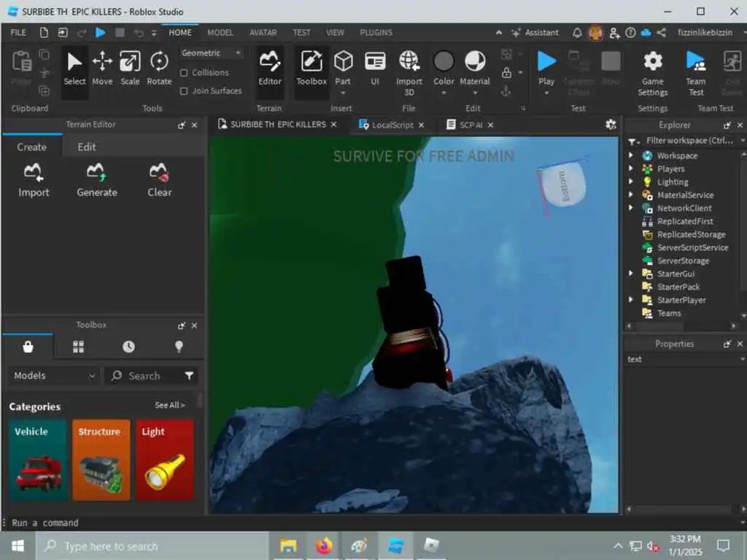
Task: Open the Vehicle category thumbnail
Action: (37, 460)
